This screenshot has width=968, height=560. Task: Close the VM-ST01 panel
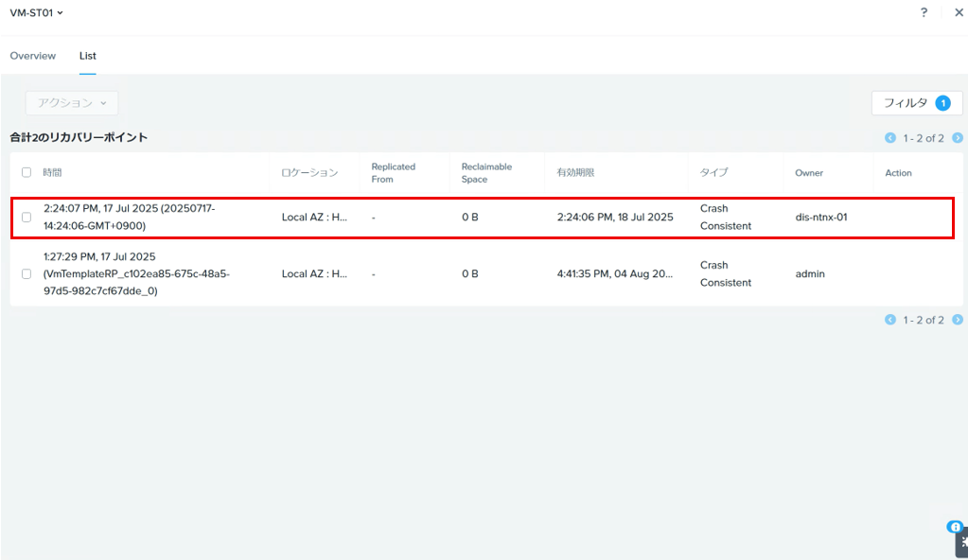[959, 12]
